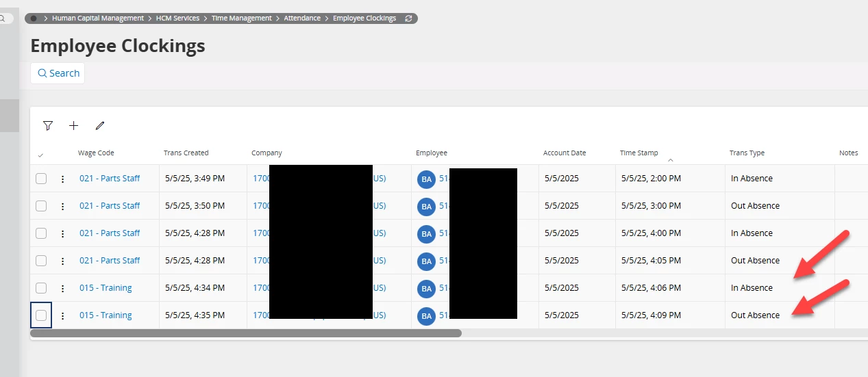Sort by Notes column header
The height and width of the screenshot is (377, 868).
coord(848,153)
